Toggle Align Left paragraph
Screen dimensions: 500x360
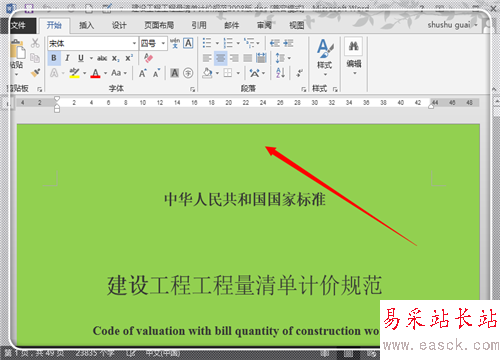207,58
